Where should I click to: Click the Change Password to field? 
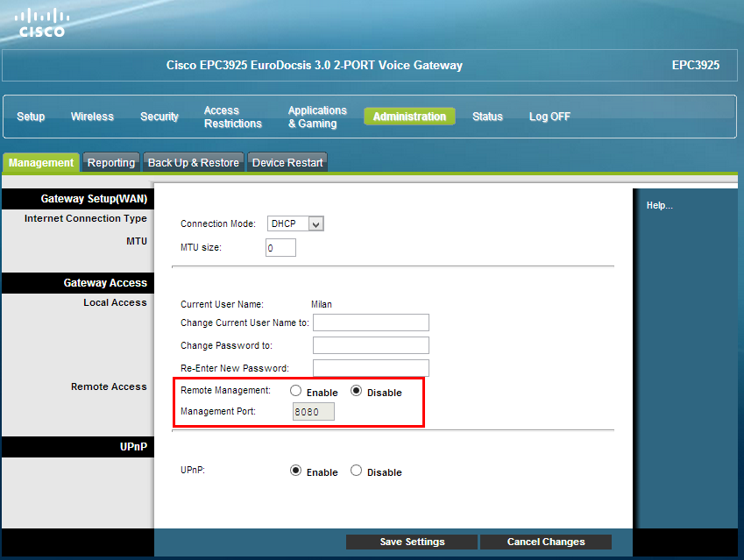pyautogui.click(x=371, y=345)
